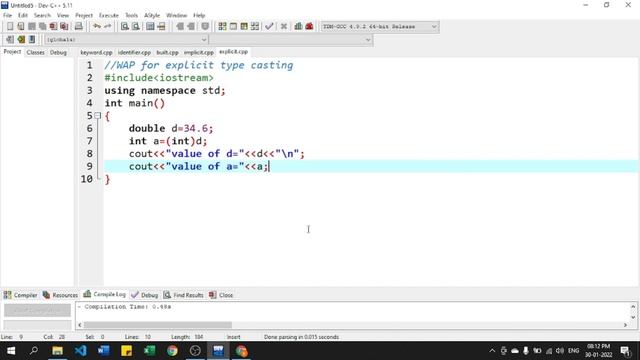Click the Stop execution X icon

(284, 27)
